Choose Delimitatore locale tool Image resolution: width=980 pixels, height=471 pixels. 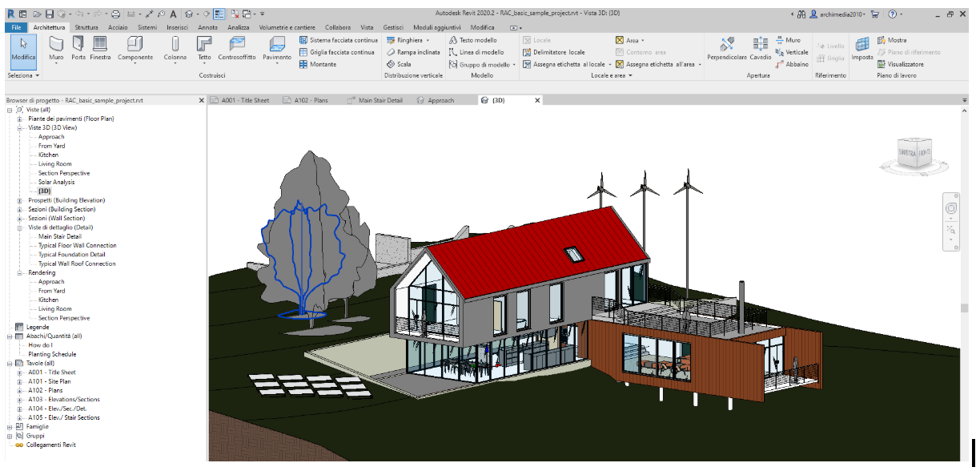tap(554, 52)
